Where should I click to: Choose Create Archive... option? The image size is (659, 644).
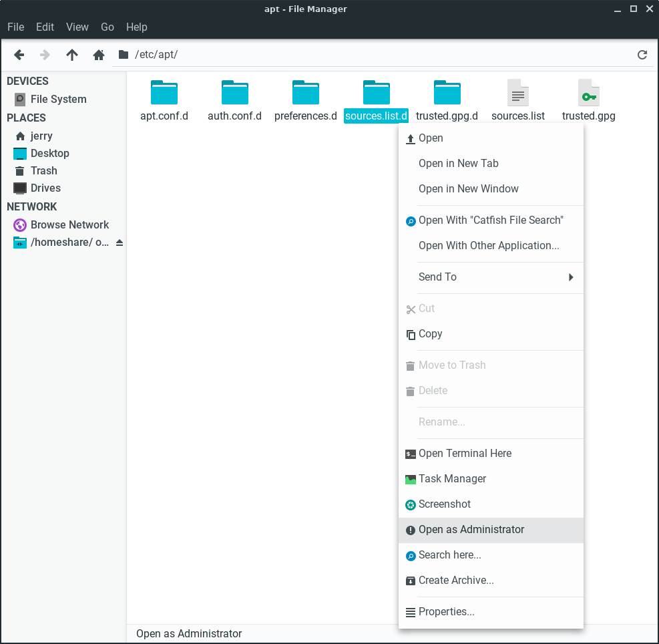456,581
